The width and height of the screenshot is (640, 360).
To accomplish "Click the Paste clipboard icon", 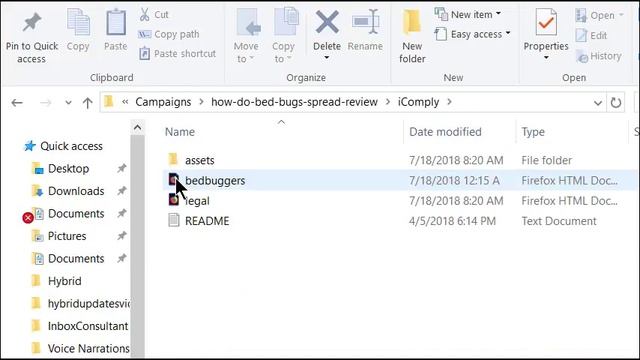I will click(x=116, y=22).
